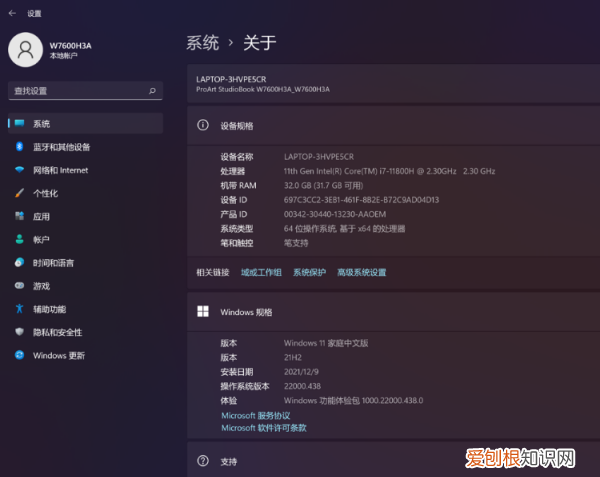The width and height of the screenshot is (600, 477).
Task: Click the 支持 question mark icon
Action: pyautogui.click(x=203, y=461)
